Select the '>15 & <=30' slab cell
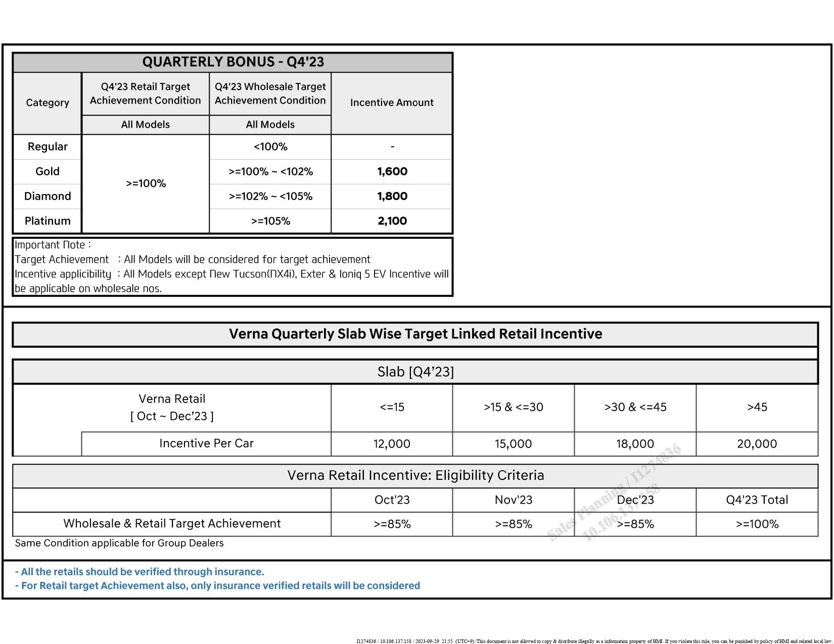This screenshot has width=834, height=644. pyautogui.click(x=514, y=407)
